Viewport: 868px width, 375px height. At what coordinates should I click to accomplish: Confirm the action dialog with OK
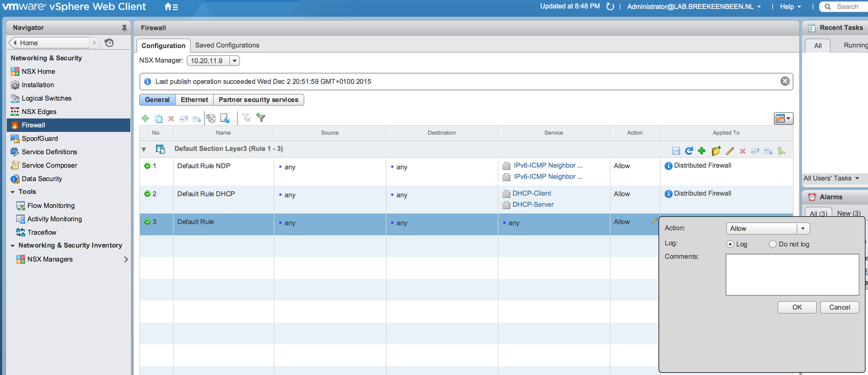(797, 307)
